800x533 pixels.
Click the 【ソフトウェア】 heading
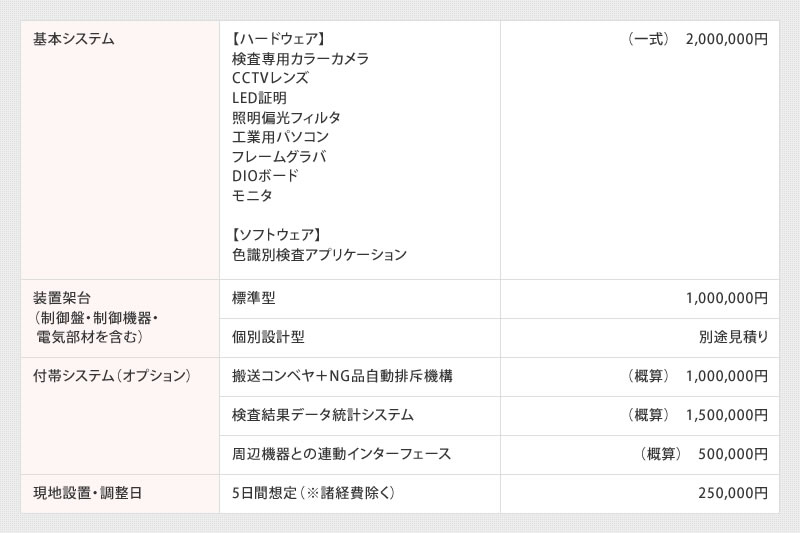pyautogui.click(x=277, y=235)
